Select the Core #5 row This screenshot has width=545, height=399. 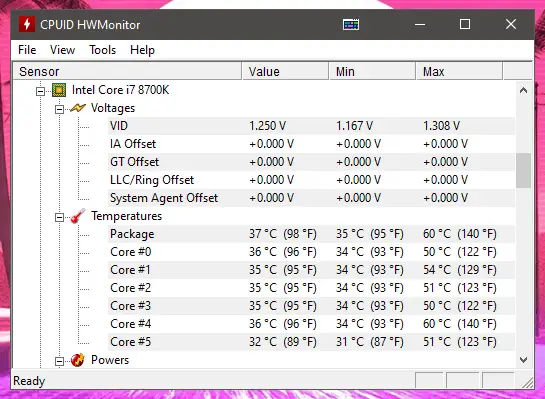(311, 342)
